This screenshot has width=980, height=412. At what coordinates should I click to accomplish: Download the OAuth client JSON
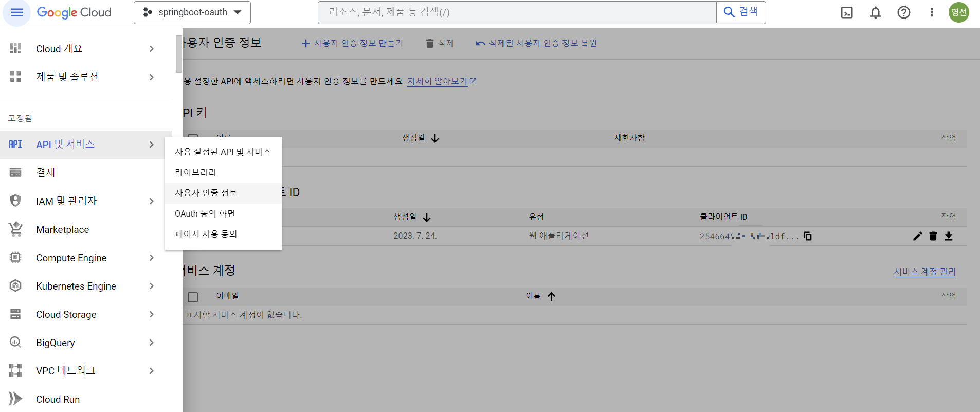pyautogui.click(x=949, y=236)
